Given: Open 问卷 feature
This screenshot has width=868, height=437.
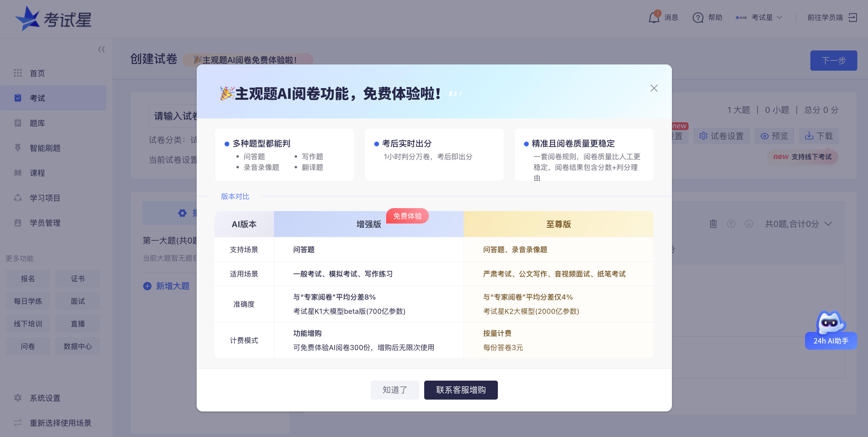Looking at the screenshot, I should [x=28, y=346].
